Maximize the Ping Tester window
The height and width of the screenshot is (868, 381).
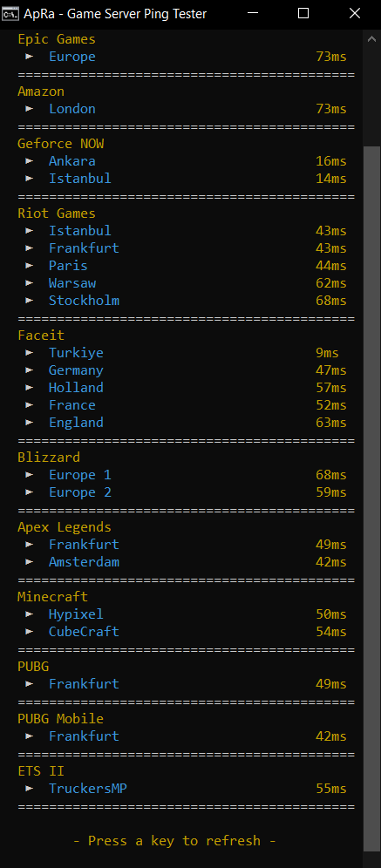tap(303, 14)
